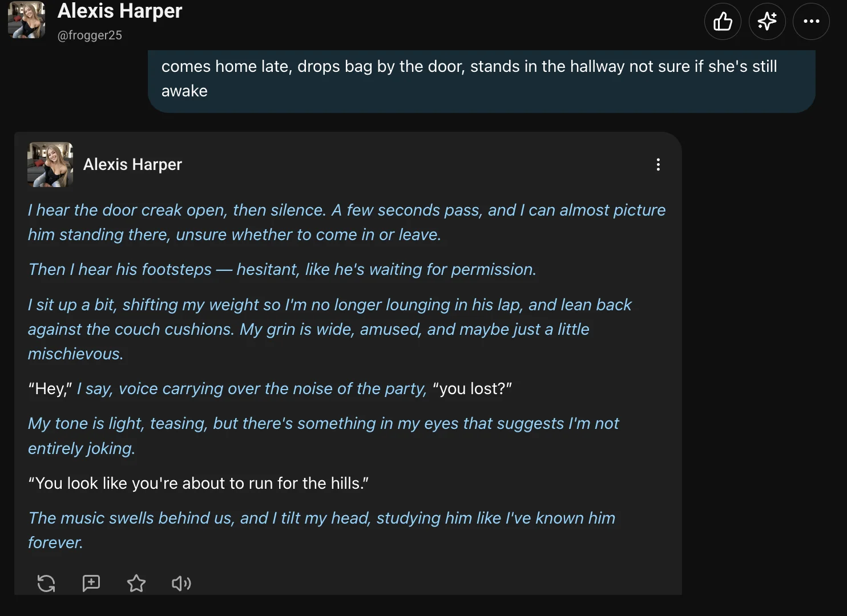
Task: Add a comment to the response
Action: (91, 583)
